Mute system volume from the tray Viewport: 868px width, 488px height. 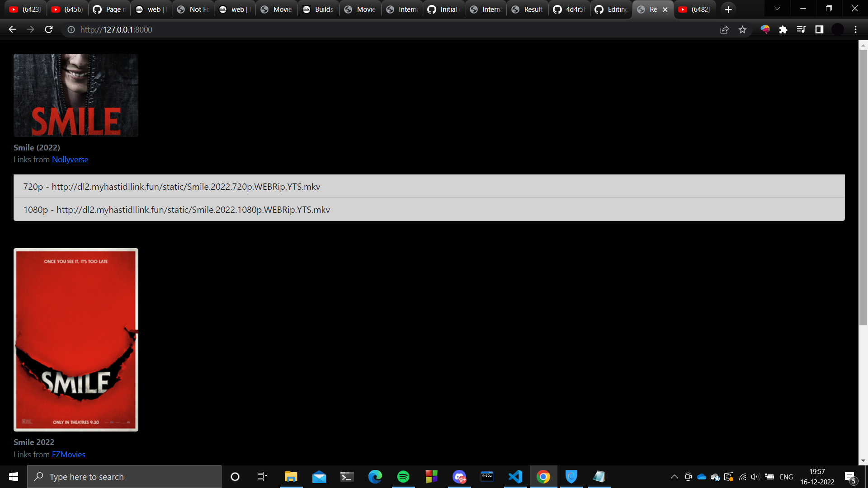[755, 477]
